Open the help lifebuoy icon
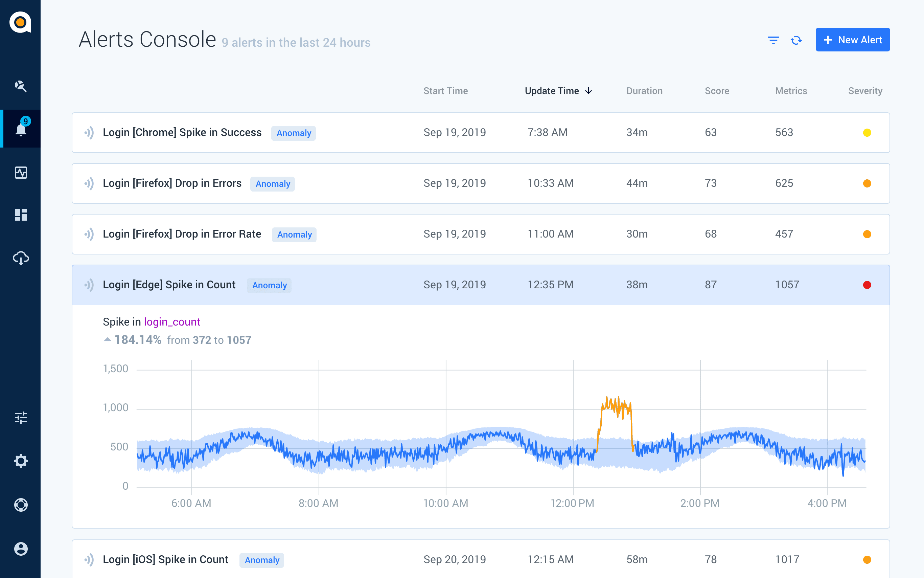The width and height of the screenshot is (924, 578). coord(21,505)
